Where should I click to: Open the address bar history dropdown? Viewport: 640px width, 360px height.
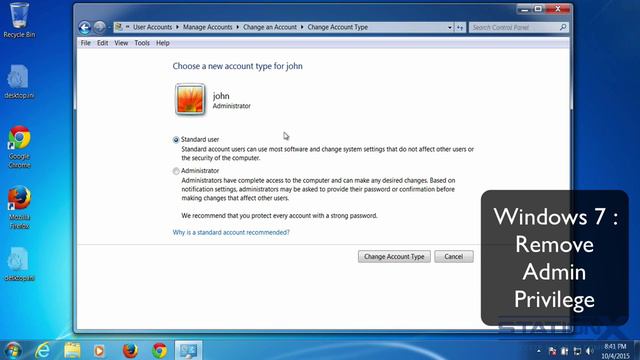pyautogui.click(x=450, y=27)
